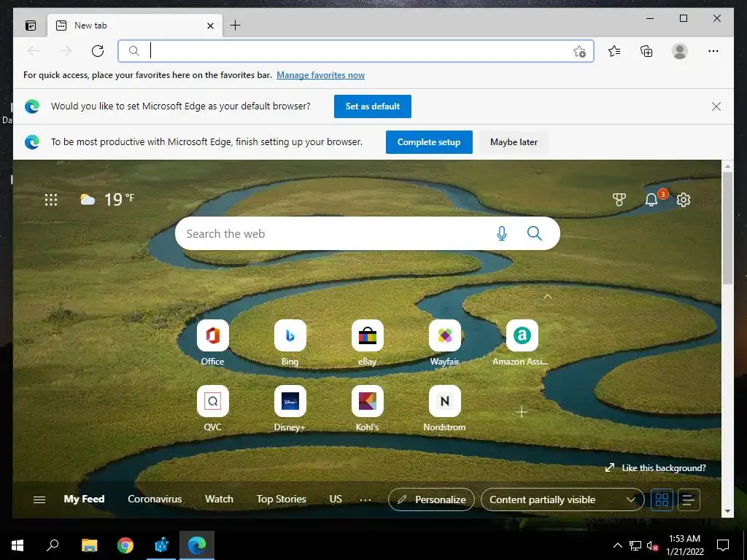Click the page vertical scrollbar thumb
The height and width of the screenshot is (560, 747).
tap(727, 227)
